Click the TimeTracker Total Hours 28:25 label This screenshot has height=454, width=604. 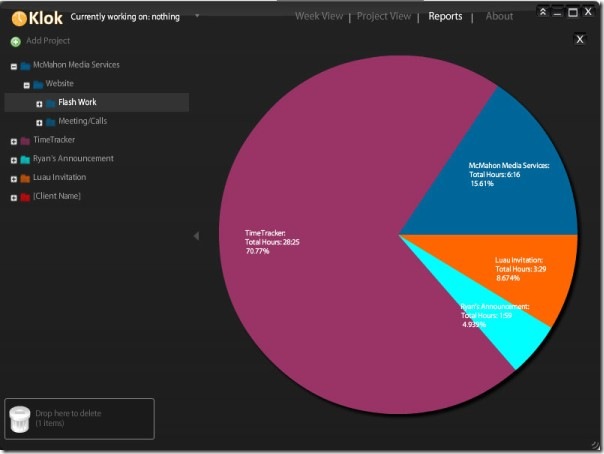click(x=272, y=242)
